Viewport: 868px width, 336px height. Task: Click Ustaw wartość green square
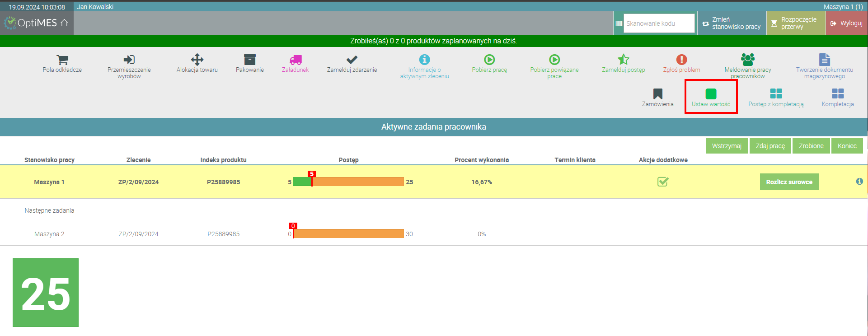coord(711,94)
